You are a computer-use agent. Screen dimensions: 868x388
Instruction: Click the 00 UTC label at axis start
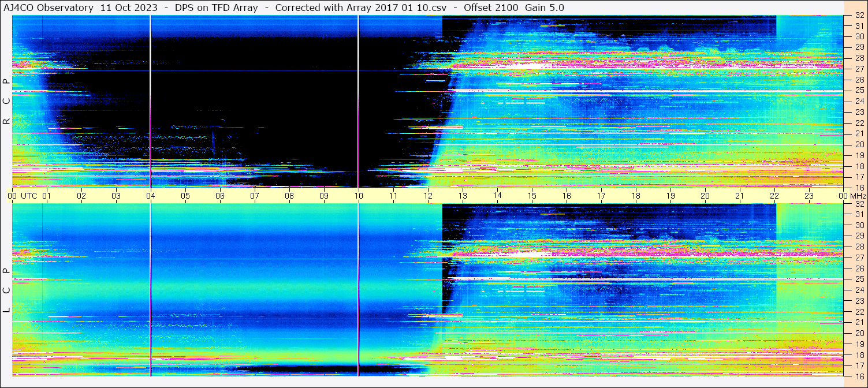[23, 196]
